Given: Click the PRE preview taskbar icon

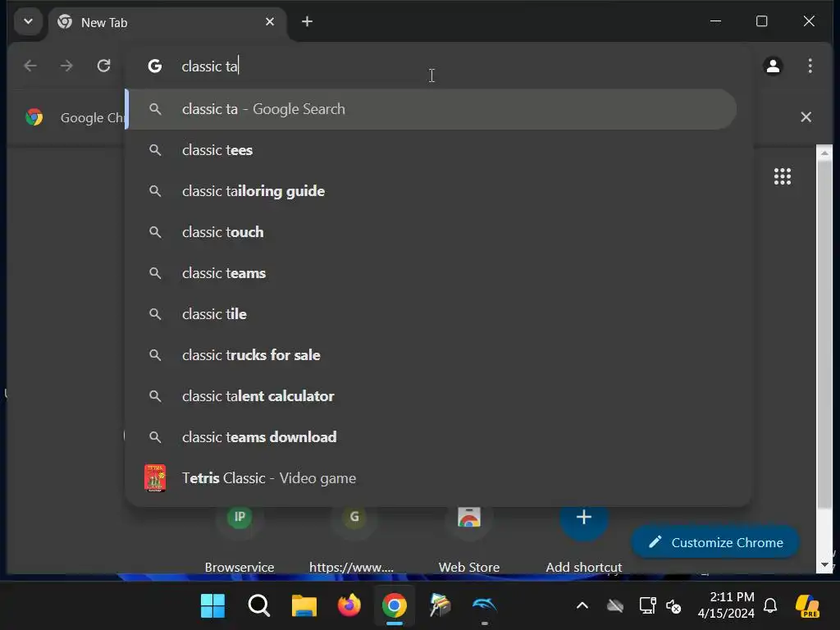Looking at the screenshot, I should click(807, 606).
